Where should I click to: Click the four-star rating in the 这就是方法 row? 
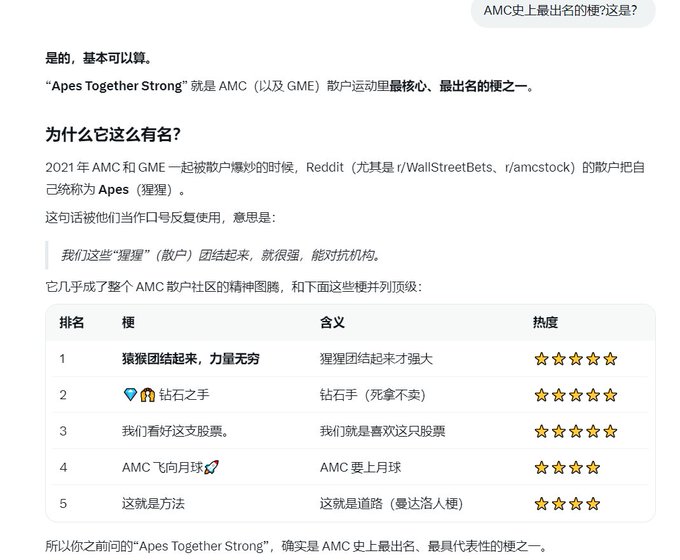(567, 504)
